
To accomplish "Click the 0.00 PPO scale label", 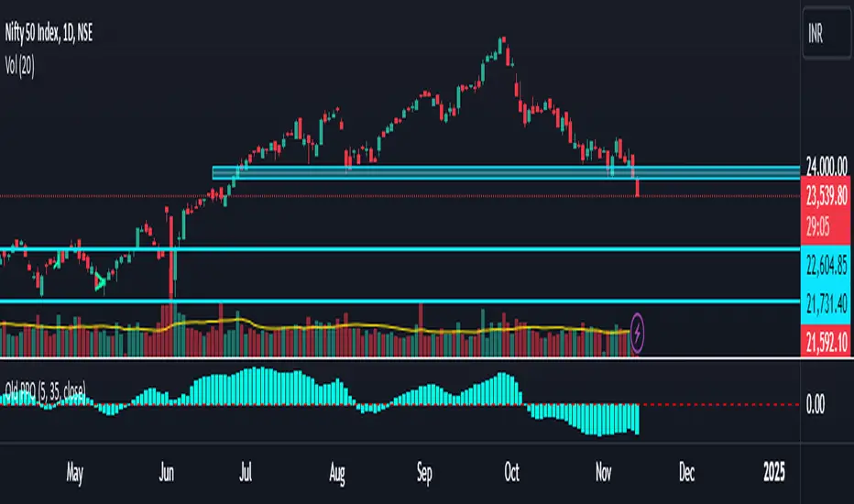I will [x=816, y=405].
